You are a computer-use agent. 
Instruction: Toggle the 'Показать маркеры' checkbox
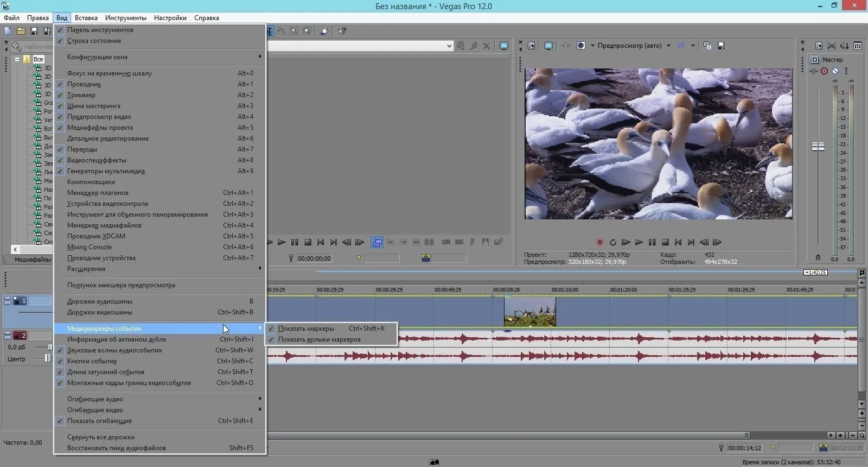tap(306, 329)
